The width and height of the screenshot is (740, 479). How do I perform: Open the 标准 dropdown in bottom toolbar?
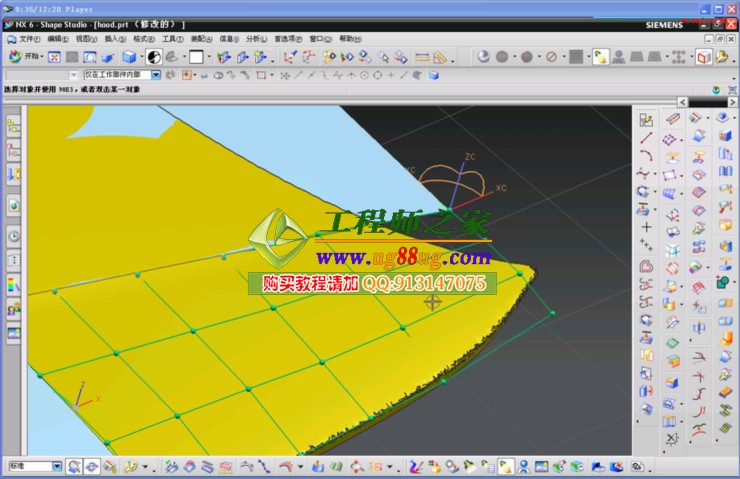57,466
